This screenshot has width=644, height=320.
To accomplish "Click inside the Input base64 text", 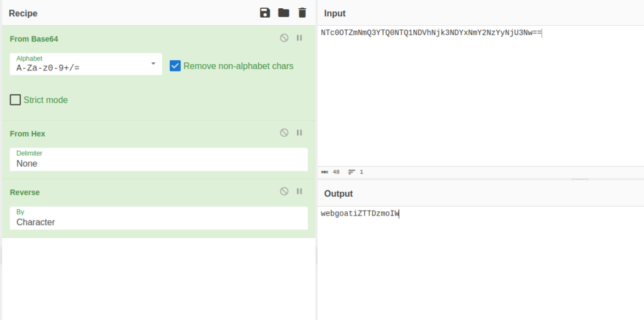I will coord(431,33).
